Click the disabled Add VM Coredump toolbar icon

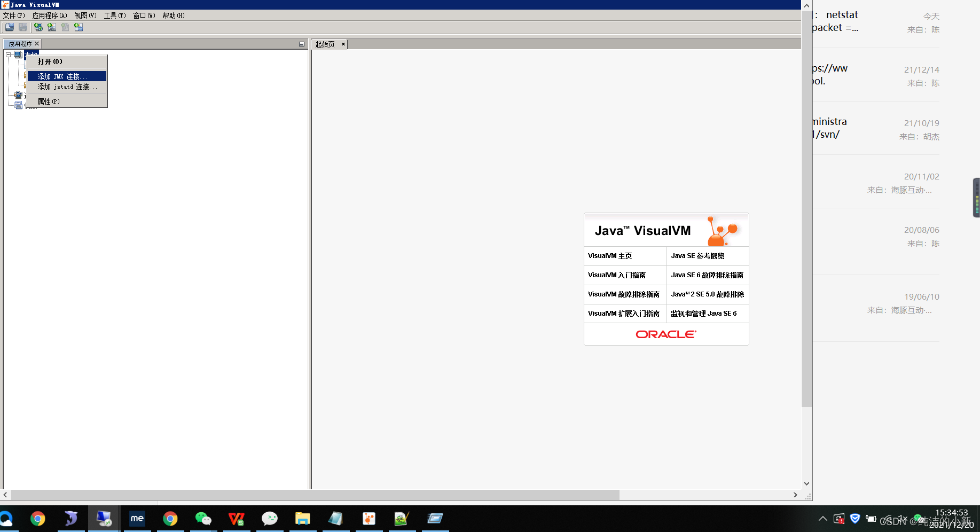tap(65, 27)
